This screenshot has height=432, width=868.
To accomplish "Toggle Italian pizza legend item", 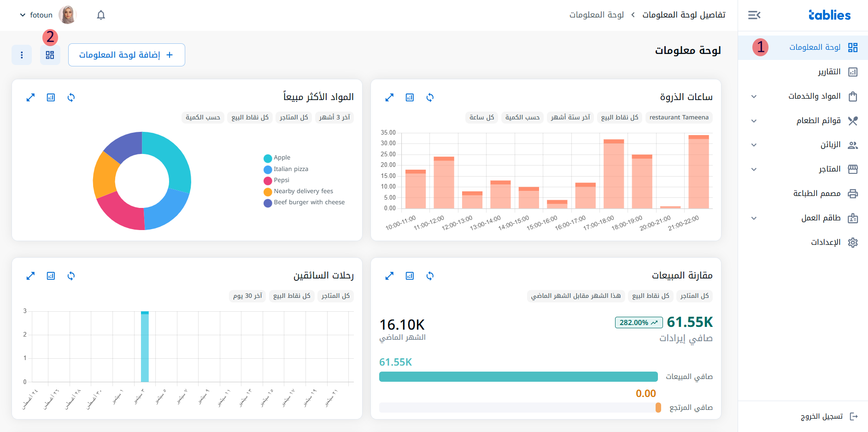I will [286, 169].
